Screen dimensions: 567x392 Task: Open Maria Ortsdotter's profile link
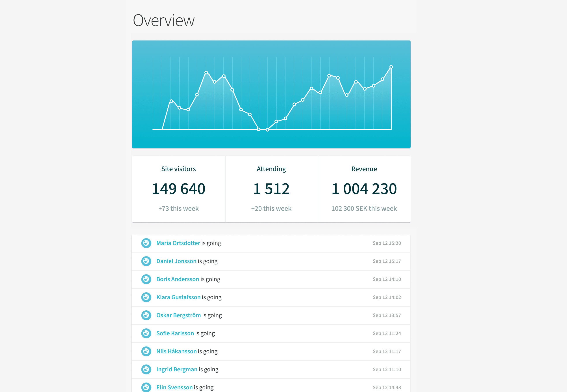pos(178,243)
